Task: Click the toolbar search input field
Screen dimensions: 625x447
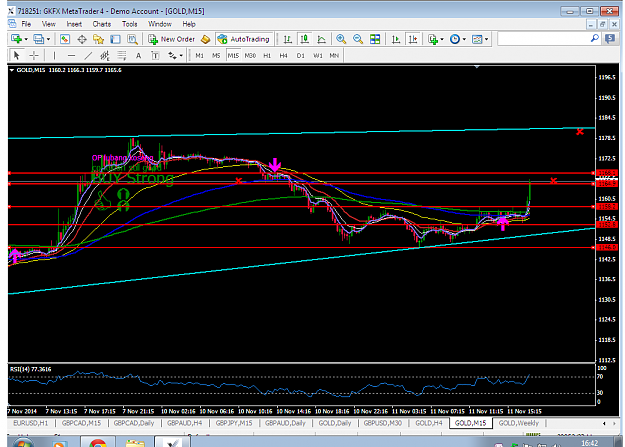Action: [543, 39]
